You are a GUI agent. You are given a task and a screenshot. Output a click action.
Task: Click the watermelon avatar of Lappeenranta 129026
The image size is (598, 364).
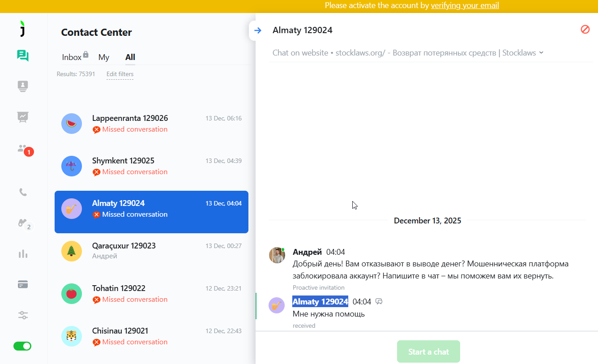tap(72, 124)
